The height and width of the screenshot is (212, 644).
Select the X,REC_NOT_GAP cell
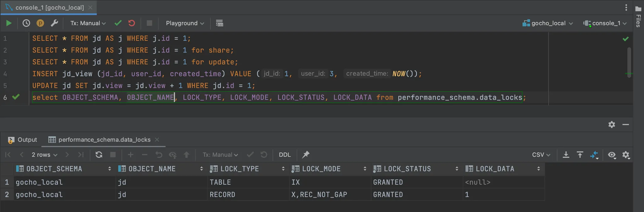[319, 195]
